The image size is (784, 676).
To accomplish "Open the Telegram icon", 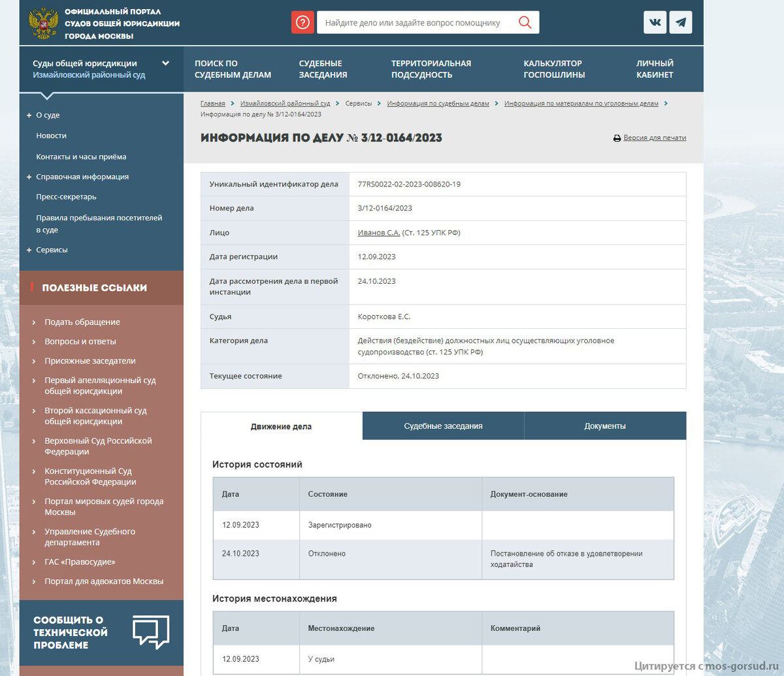I will pos(680,22).
